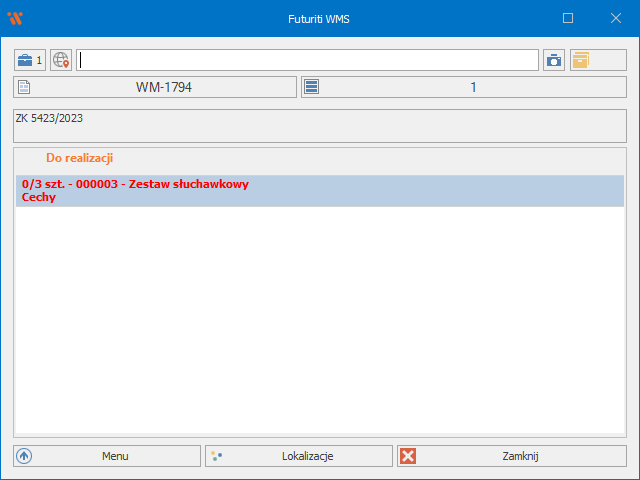Image resolution: width=640 pixels, height=480 pixels.
Task: Click the red X icon on Zamknij
Action: coord(408,456)
